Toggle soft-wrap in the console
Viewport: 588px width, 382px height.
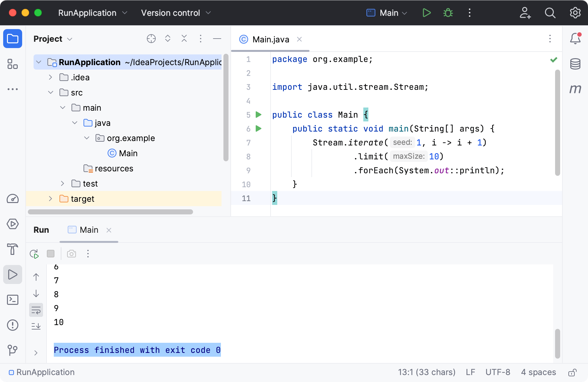36,310
